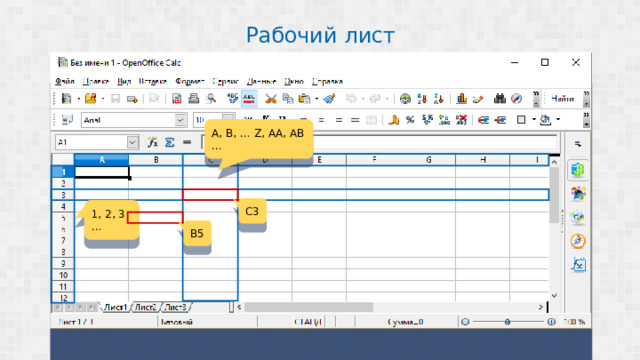Viewport: 640px width, 360px height.
Task: Send document as e-mail icon
Action: click(132, 99)
